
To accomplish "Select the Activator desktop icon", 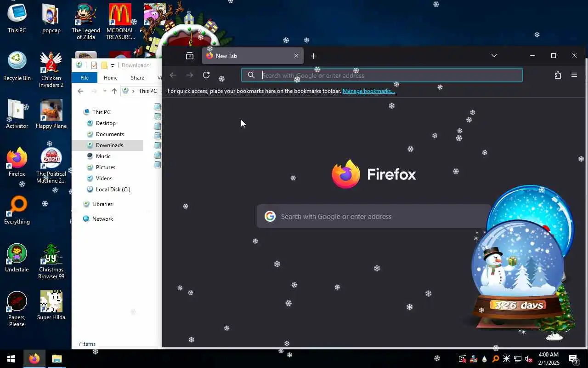I will click(17, 114).
